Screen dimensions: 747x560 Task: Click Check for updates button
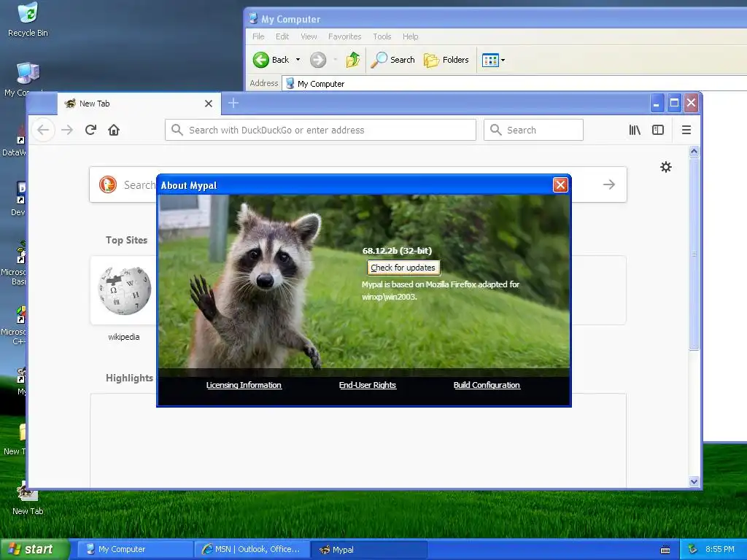403,268
